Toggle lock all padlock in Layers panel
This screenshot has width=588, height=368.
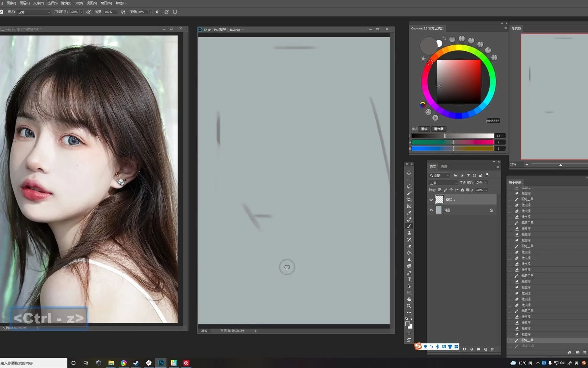click(x=462, y=190)
